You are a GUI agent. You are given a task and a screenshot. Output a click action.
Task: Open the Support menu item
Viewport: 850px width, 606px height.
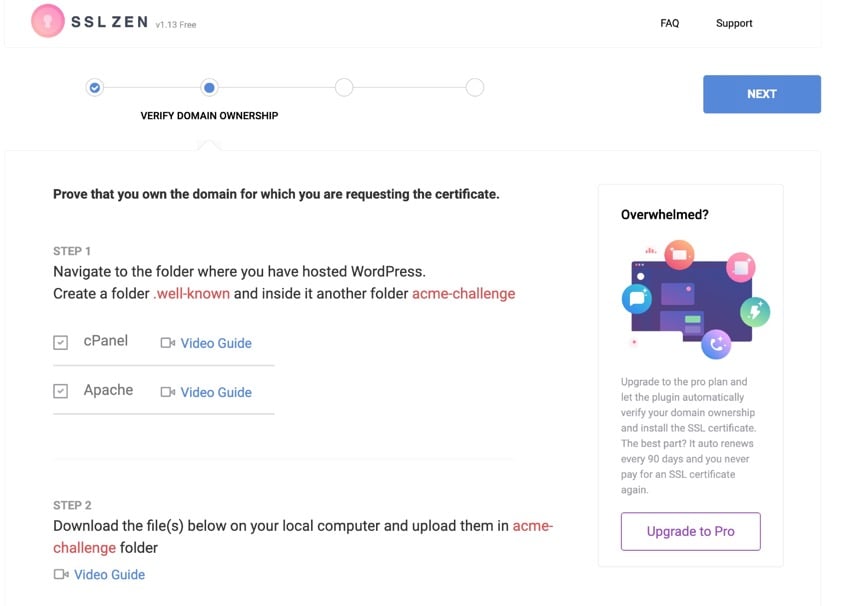pyautogui.click(x=734, y=23)
